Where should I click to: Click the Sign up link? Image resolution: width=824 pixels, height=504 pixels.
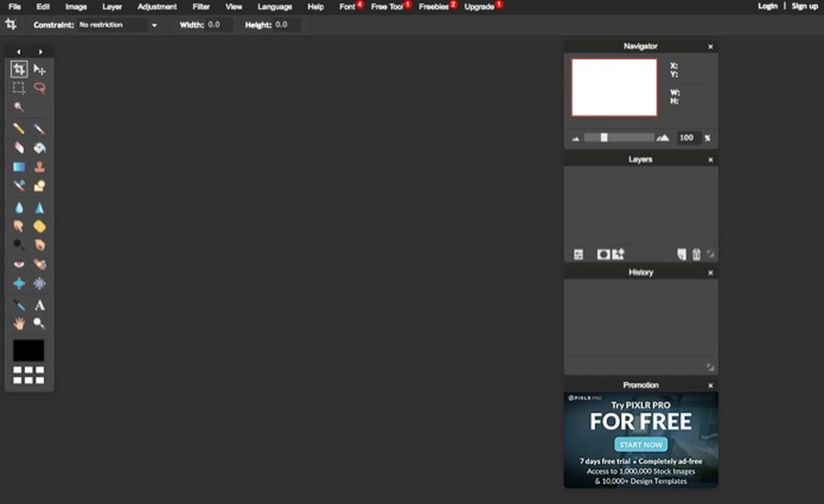point(803,6)
